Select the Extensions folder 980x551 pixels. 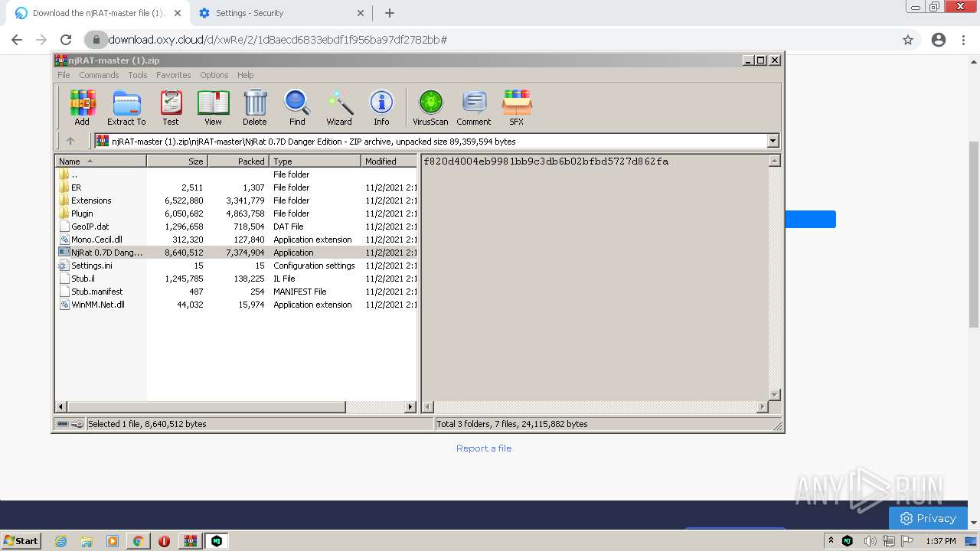pyautogui.click(x=237, y=201)
